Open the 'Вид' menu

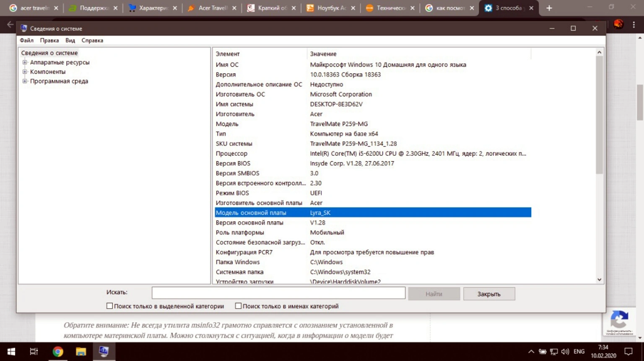pyautogui.click(x=70, y=40)
